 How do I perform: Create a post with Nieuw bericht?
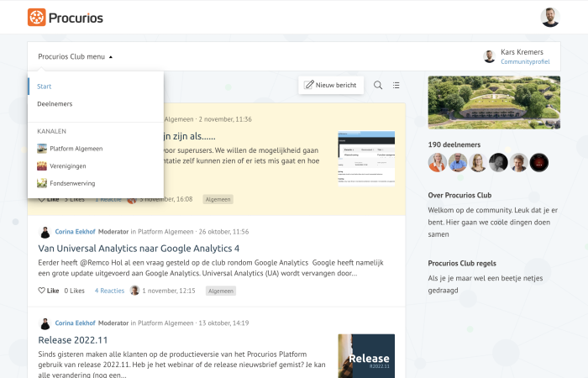tap(331, 85)
